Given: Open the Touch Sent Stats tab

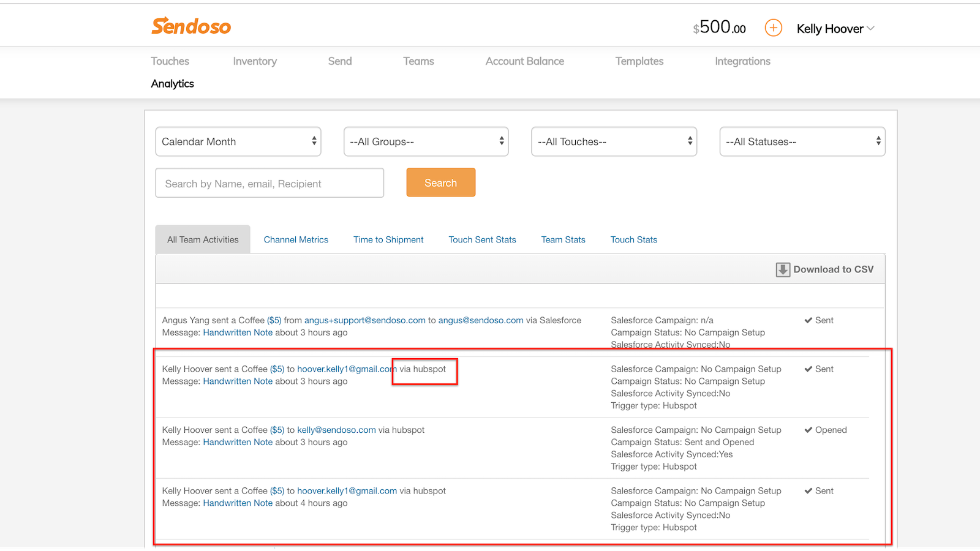Looking at the screenshot, I should tap(482, 240).
